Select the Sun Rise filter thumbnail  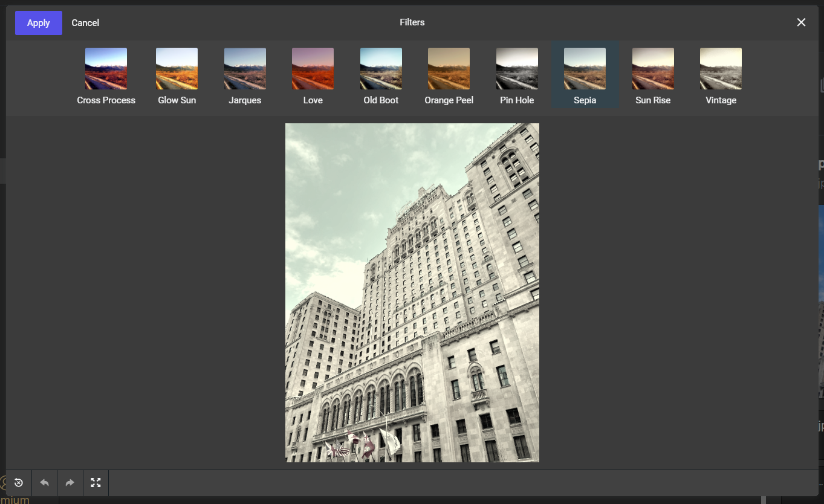(653, 69)
